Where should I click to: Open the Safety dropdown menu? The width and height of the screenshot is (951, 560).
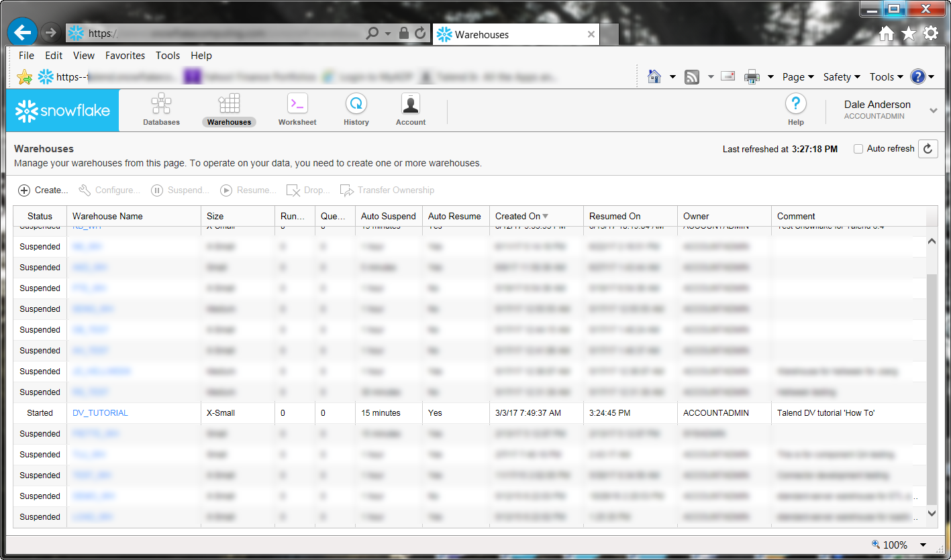[x=842, y=77]
